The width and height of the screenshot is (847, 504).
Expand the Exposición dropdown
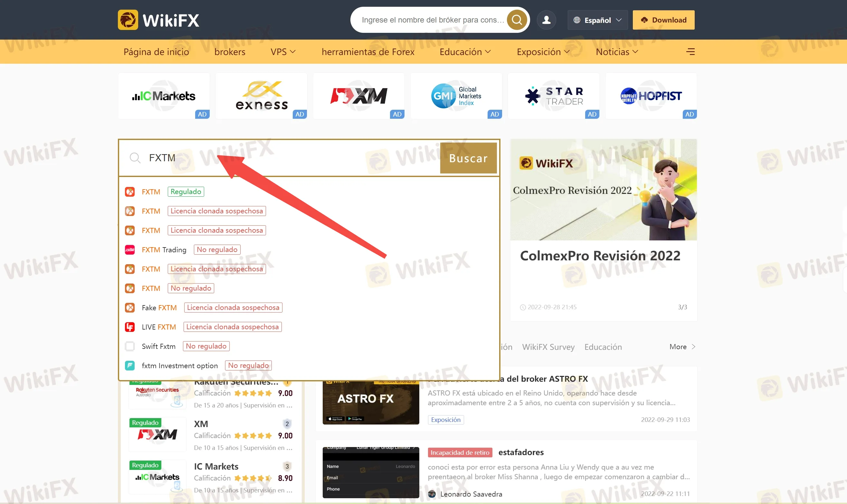(543, 51)
